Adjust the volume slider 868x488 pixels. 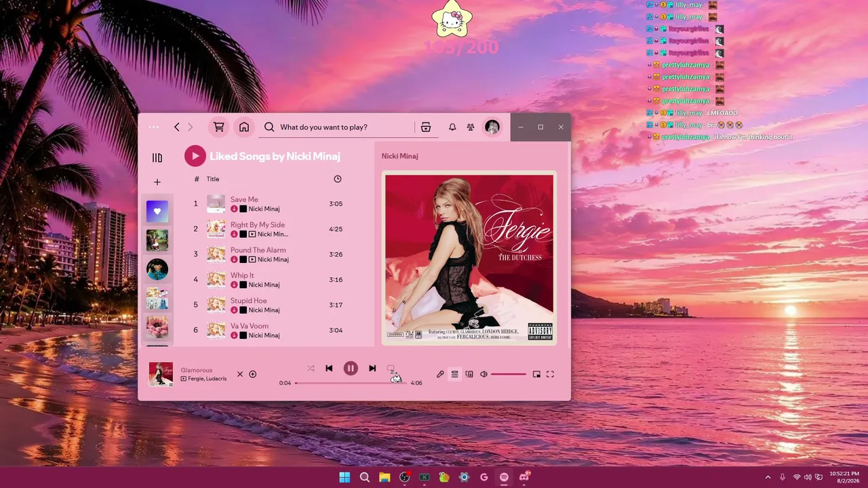(x=509, y=374)
